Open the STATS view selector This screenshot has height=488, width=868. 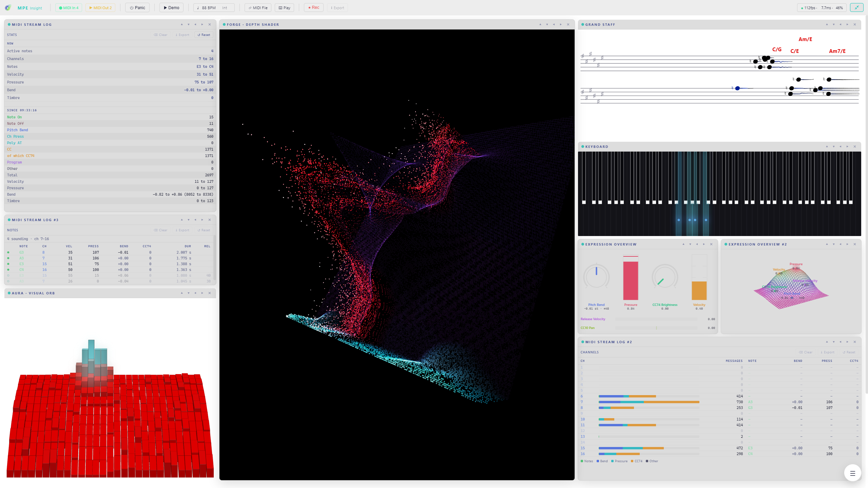point(12,35)
